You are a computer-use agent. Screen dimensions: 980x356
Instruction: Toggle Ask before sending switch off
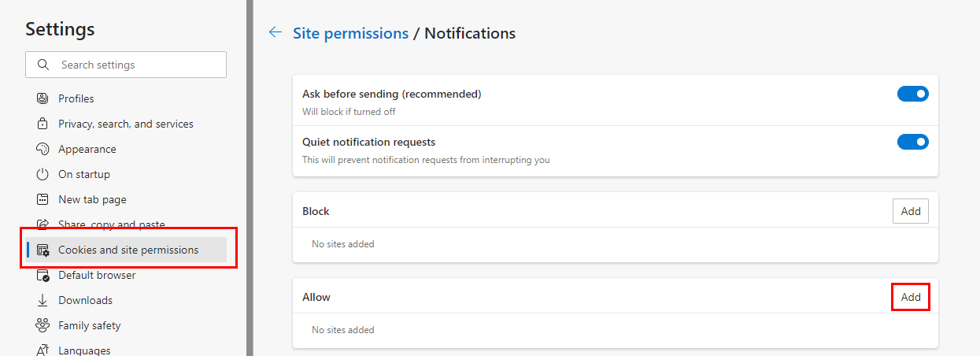[x=912, y=94]
